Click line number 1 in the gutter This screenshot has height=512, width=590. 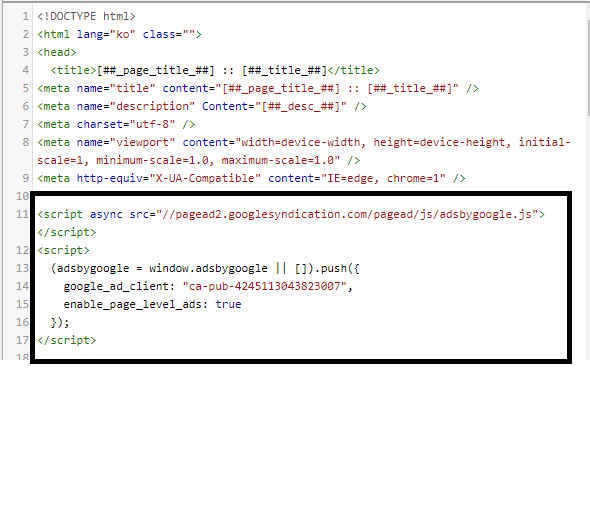(x=25, y=17)
